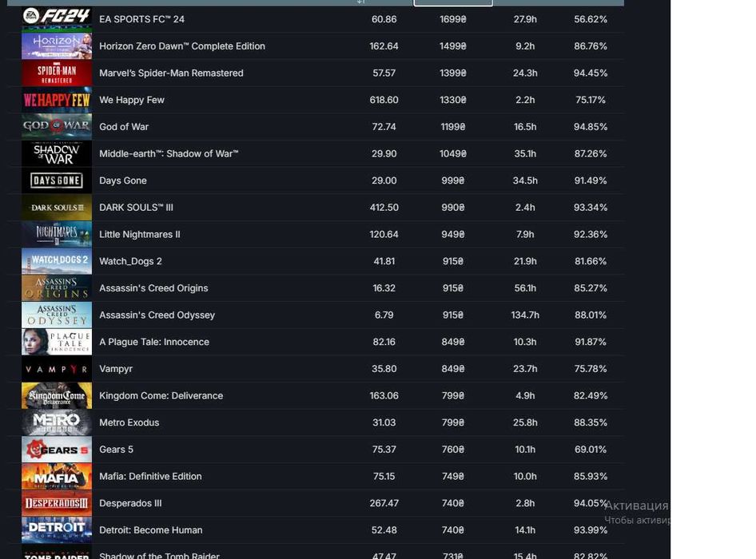Open Assassin's Creed Origins title
The height and width of the screenshot is (559, 756).
(x=153, y=288)
